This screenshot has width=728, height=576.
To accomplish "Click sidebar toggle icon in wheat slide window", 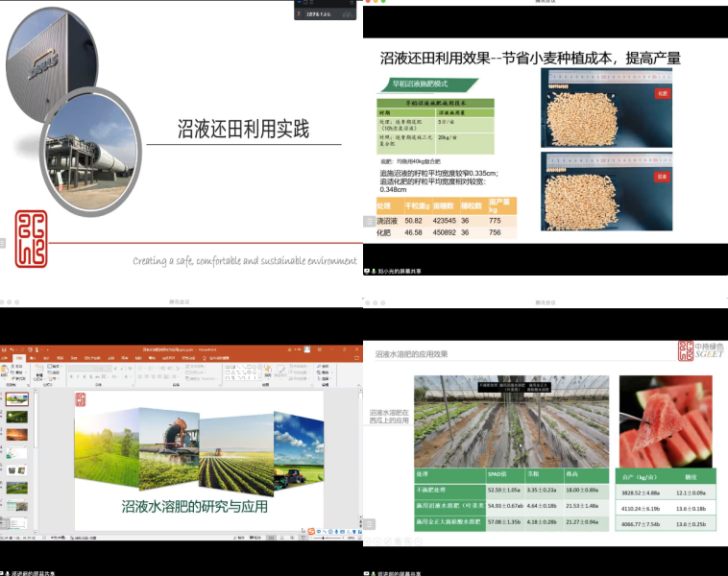I will point(369,222).
